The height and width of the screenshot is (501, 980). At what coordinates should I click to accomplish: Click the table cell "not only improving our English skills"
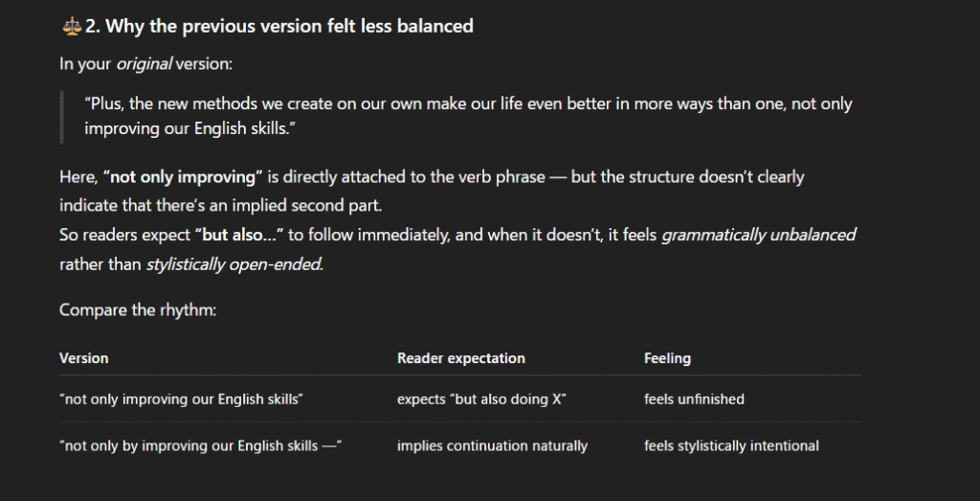181,399
